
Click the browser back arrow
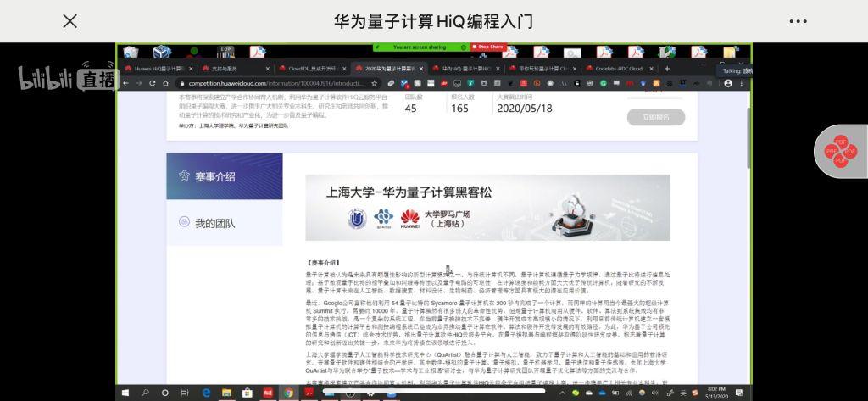(x=126, y=83)
